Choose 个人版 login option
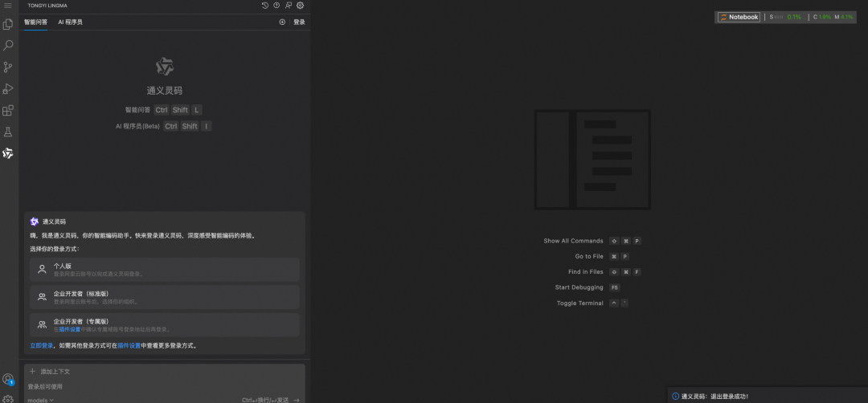The image size is (868, 403). coord(164,270)
